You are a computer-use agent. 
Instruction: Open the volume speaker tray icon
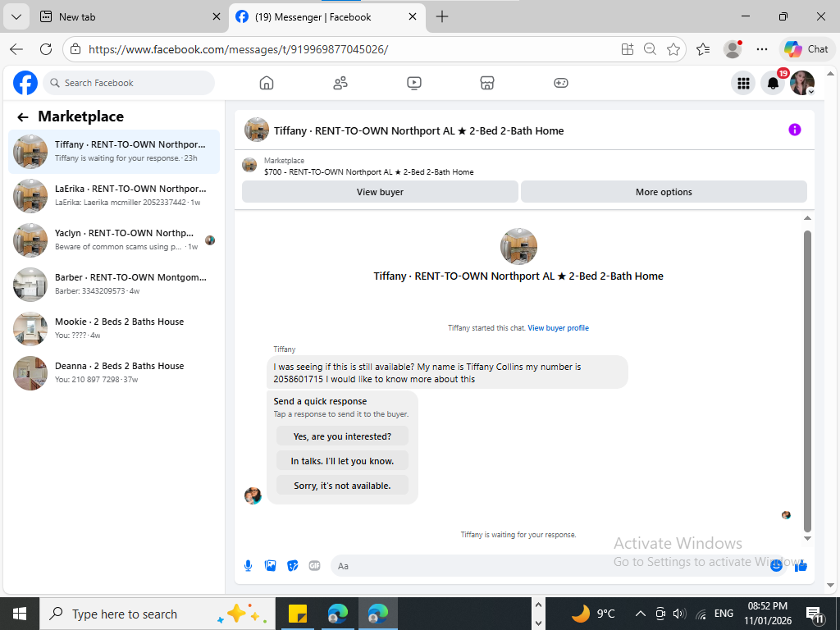coord(679,614)
